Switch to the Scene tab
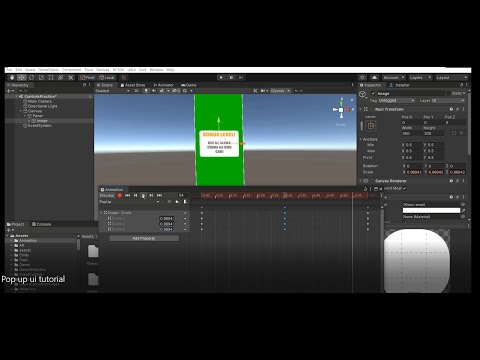 [x=105, y=85]
